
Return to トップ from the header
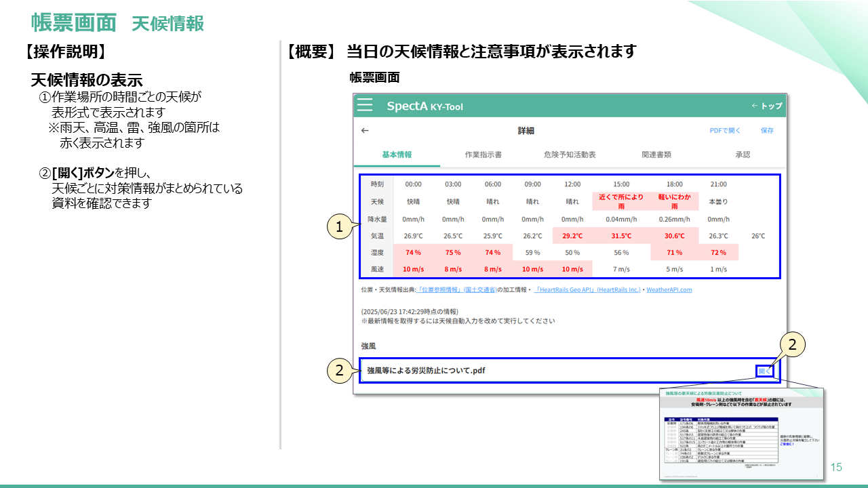pyautogui.click(x=766, y=106)
